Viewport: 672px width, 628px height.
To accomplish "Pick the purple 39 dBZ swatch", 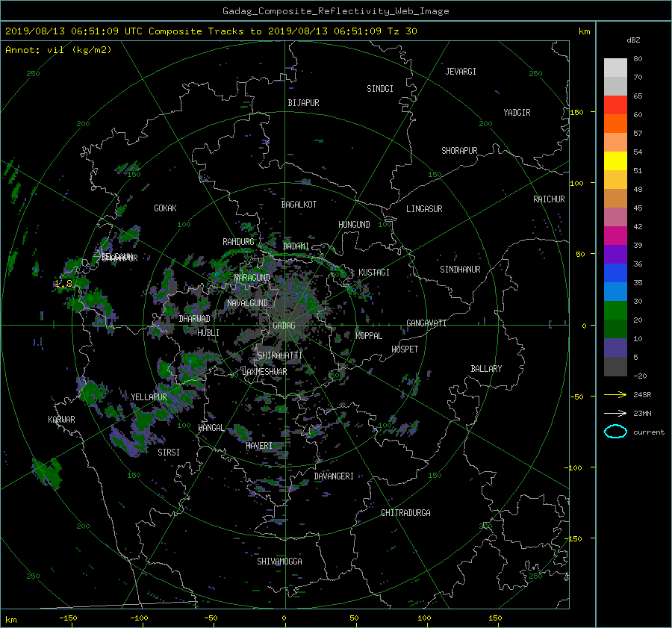I will point(615,254).
